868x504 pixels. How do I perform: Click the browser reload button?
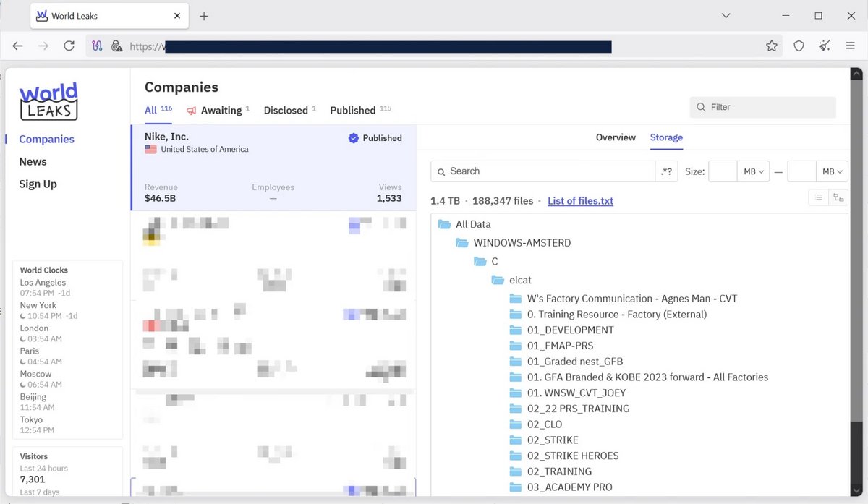(x=69, y=46)
